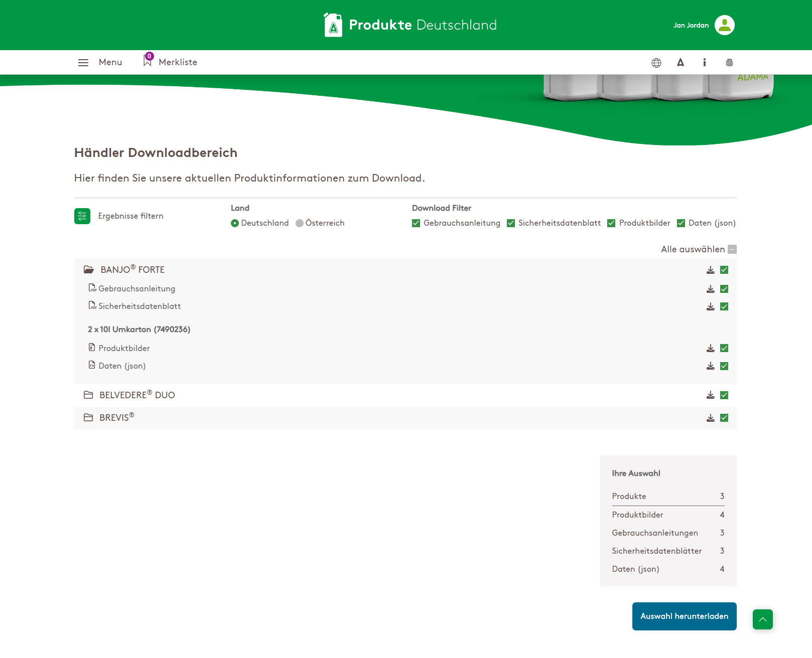Click the Produktbilder file name
The image size is (812, 658).
coord(124,349)
